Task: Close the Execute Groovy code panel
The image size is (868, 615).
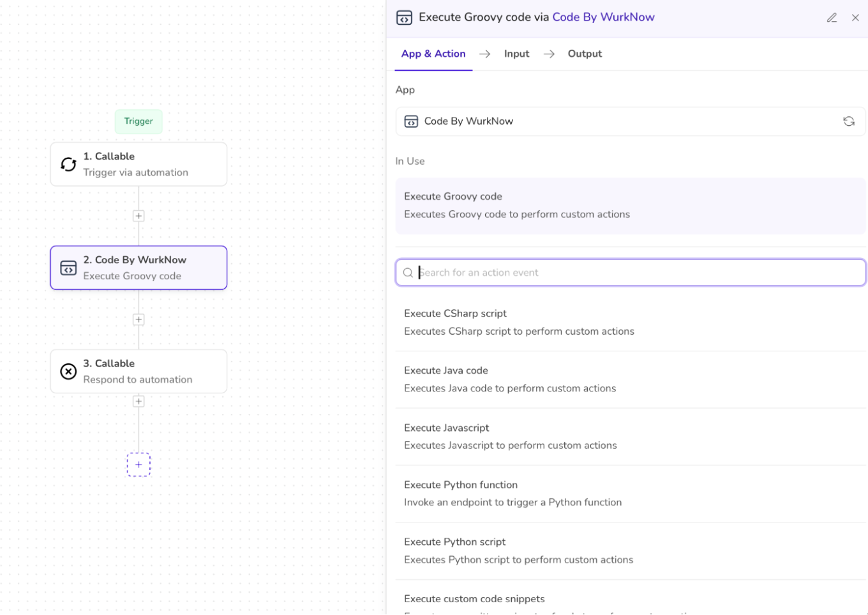Action: pos(855,18)
